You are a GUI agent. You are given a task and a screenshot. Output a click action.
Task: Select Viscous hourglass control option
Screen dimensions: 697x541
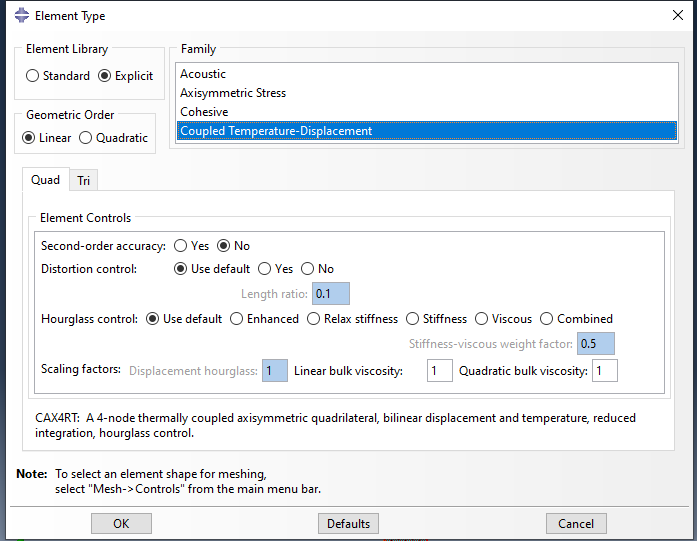point(483,319)
